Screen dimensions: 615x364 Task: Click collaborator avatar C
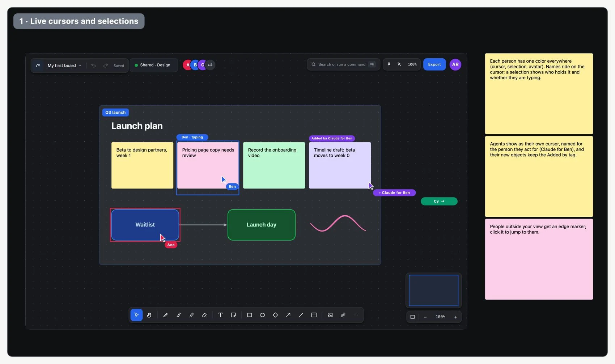point(203,65)
